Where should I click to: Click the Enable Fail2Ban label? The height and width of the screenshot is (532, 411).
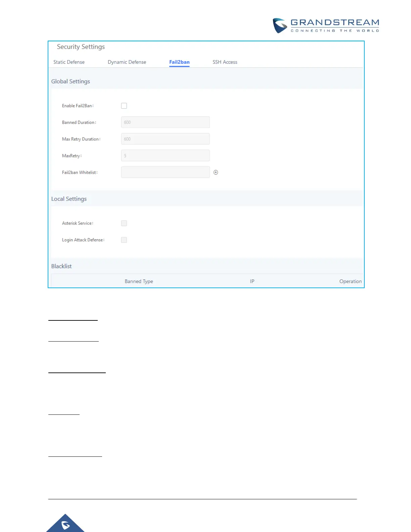tap(78, 106)
